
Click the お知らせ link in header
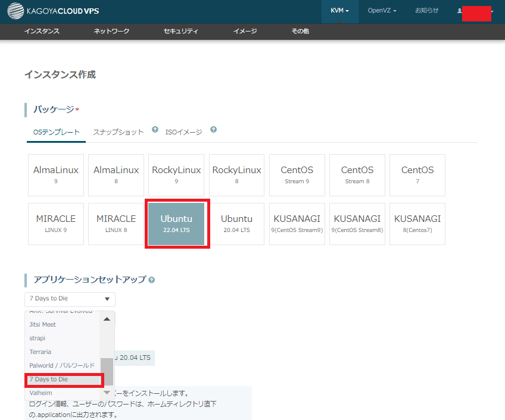coord(426,11)
